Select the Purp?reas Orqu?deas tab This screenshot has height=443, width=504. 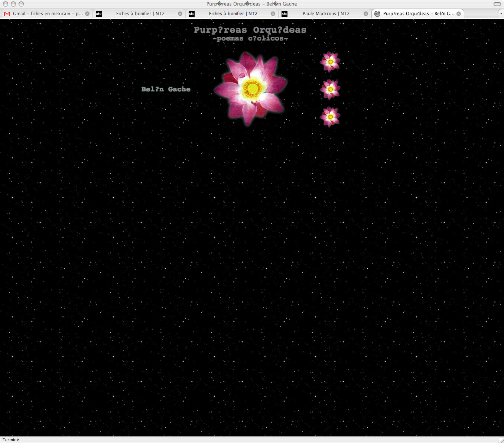coord(418,14)
